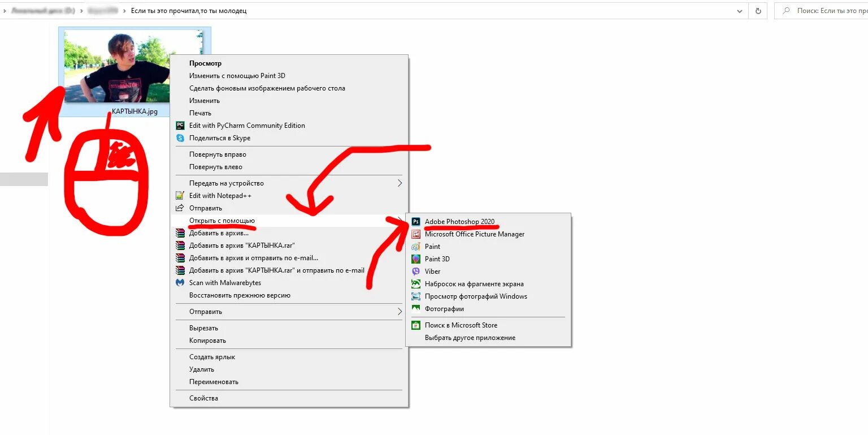The image size is (868, 435).
Task: Click the КАРТЫНКА.jpg file name
Action: click(134, 111)
